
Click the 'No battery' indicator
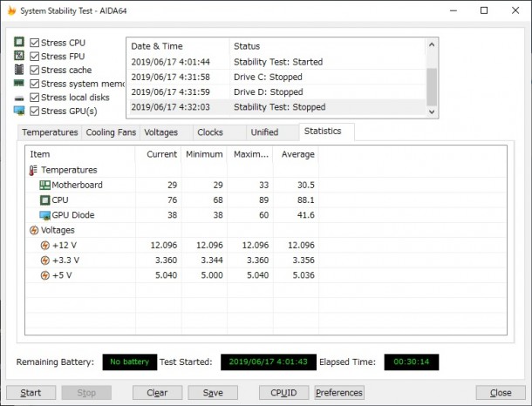(x=130, y=362)
